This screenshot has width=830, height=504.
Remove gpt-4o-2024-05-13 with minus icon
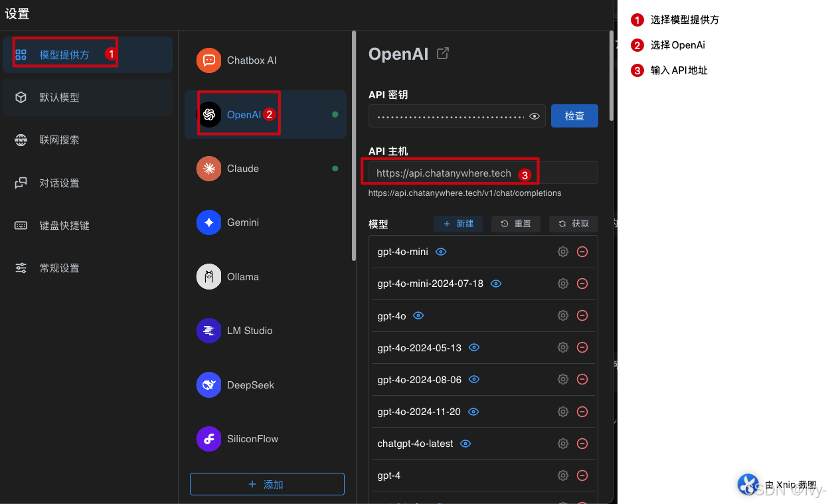pos(582,347)
